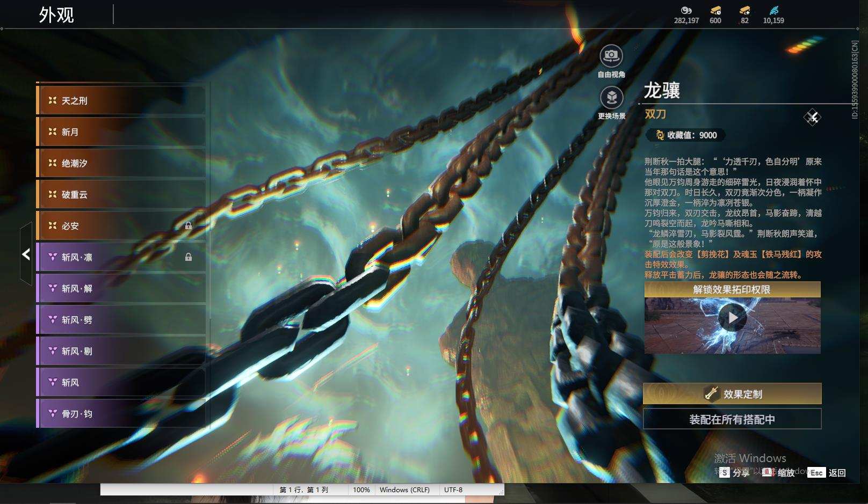
Task: Choose the 绝潮汐 skin
Action: coord(121,163)
